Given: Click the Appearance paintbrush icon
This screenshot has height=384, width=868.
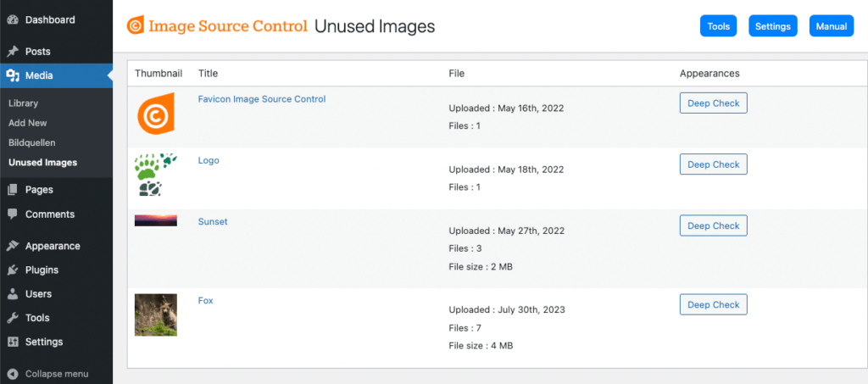Looking at the screenshot, I should 13,246.
